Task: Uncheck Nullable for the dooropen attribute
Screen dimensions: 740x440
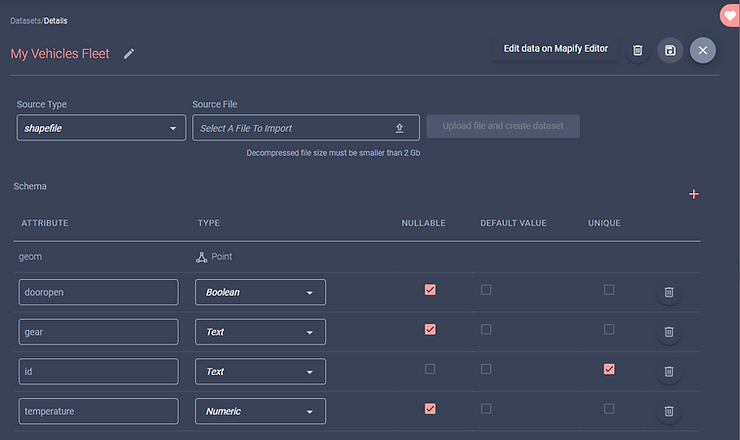Action: click(x=430, y=289)
